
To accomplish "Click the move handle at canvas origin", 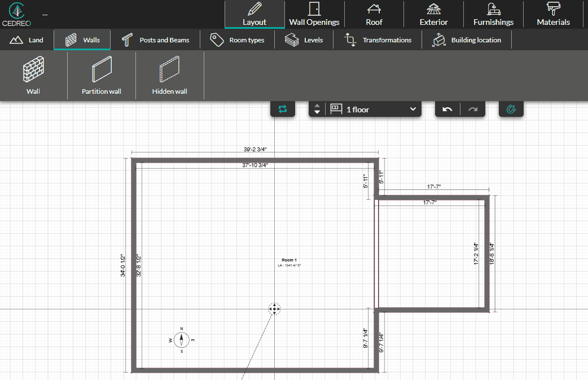I will coord(274,309).
